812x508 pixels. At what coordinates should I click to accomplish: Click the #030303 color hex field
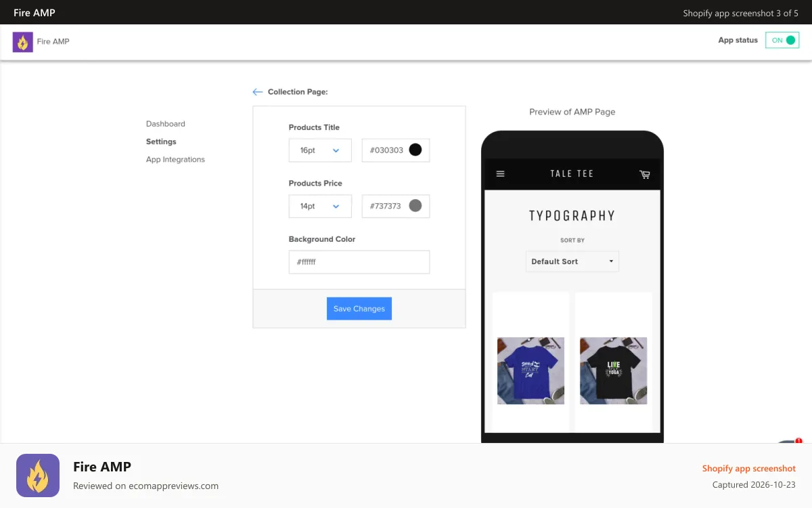pos(396,150)
